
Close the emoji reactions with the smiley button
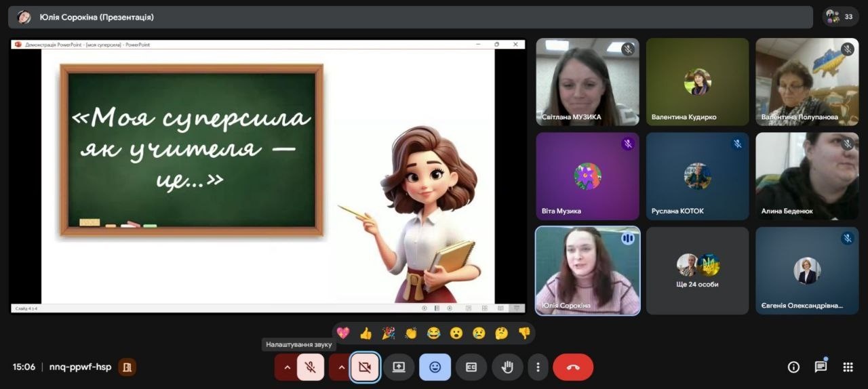[x=435, y=367]
